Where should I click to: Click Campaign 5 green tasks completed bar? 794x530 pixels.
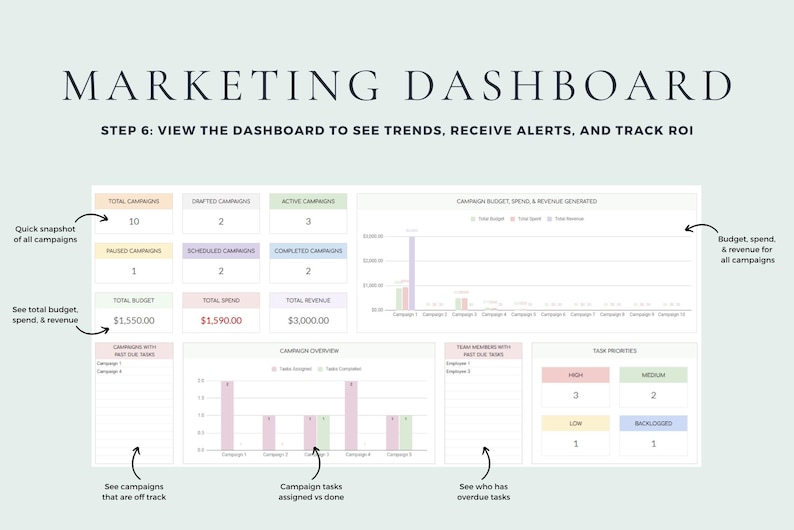click(406, 433)
